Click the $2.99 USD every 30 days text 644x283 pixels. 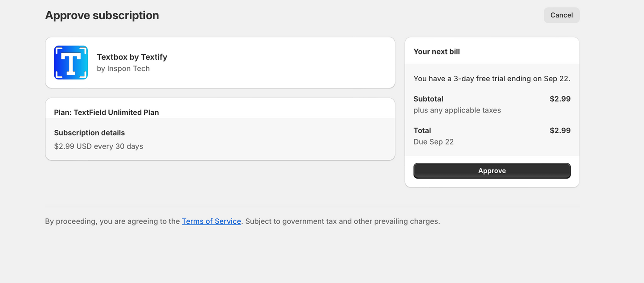coord(98,146)
